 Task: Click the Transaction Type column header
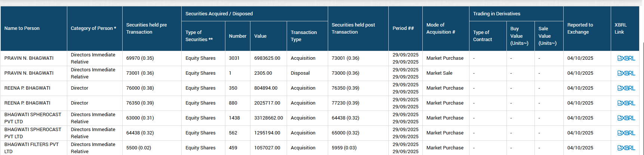(303, 36)
